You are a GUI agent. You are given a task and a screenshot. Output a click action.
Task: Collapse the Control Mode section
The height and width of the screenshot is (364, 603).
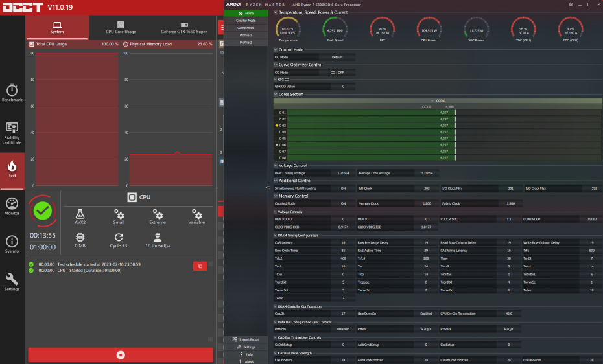276,49
